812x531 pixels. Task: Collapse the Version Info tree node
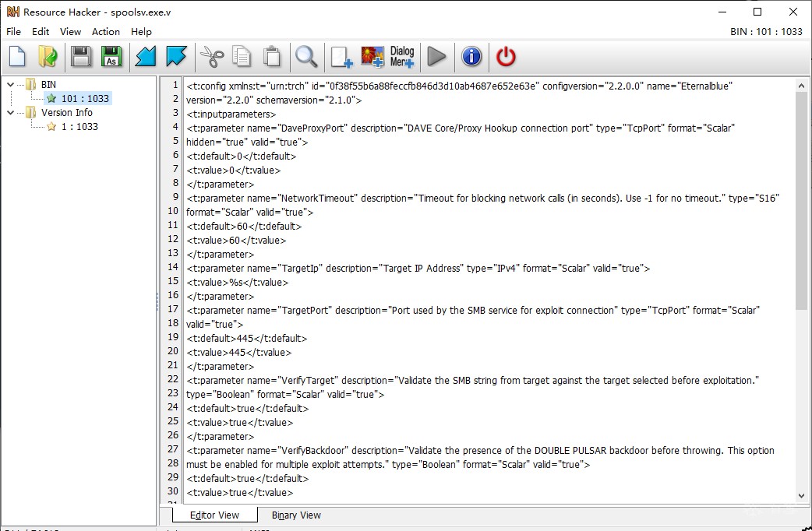click(10, 112)
